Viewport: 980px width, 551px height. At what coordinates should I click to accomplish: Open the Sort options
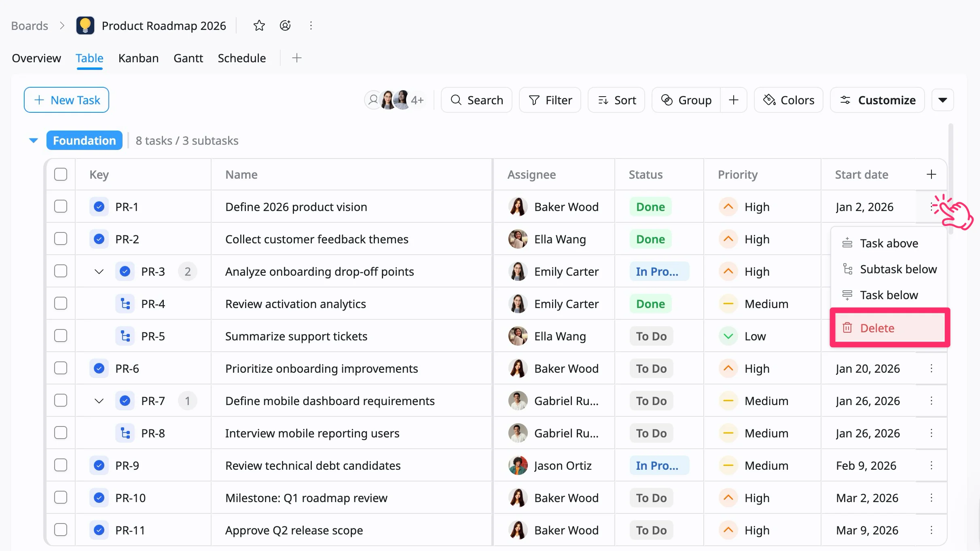(x=616, y=100)
